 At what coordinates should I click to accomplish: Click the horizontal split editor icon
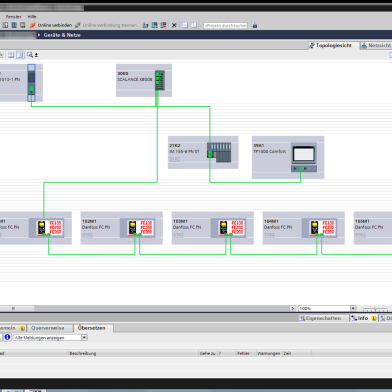[185, 25]
